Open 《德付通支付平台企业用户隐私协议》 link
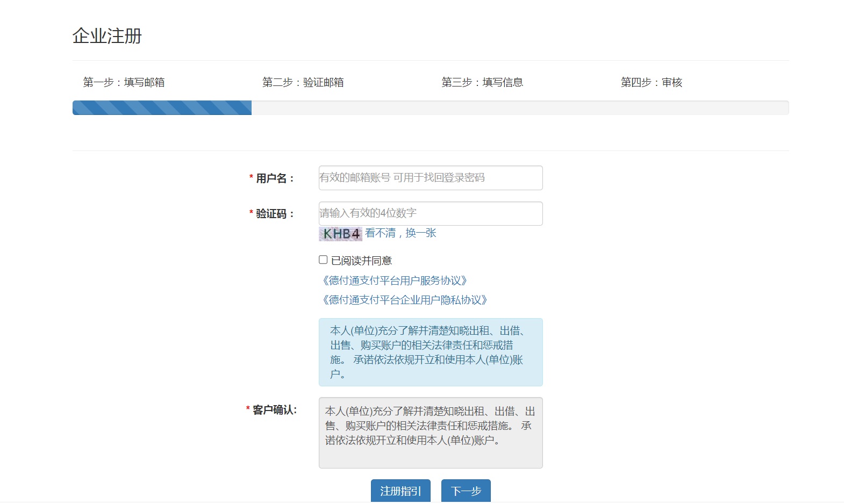The image size is (844, 504). tap(405, 300)
